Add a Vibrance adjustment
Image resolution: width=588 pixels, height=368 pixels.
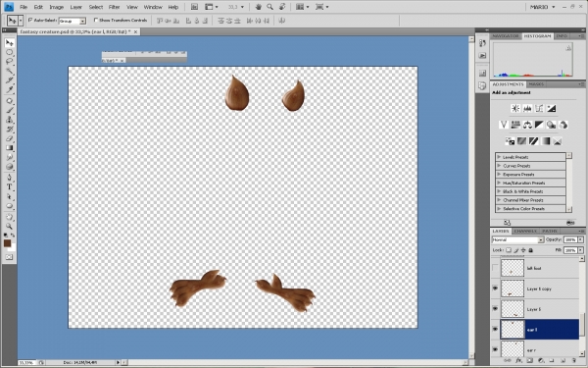(x=504, y=125)
